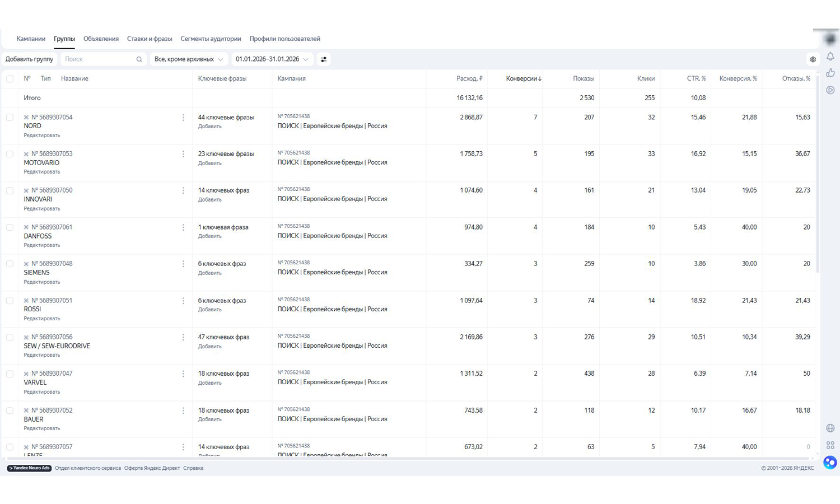Open three-dot menu for MOTOVARIO group
Image resolution: width=840 pixels, height=504 pixels.
point(183,154)
